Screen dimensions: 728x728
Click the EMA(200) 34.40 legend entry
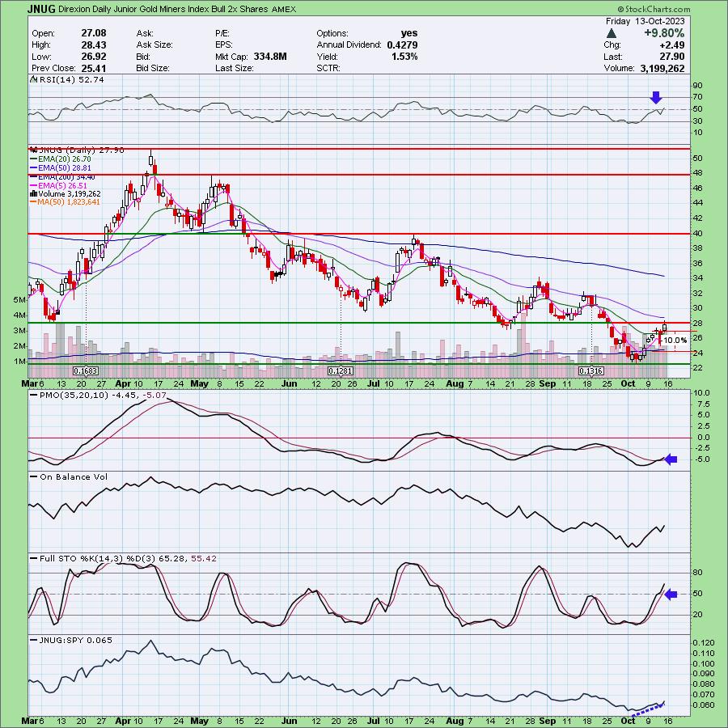(x=62, y=177)
